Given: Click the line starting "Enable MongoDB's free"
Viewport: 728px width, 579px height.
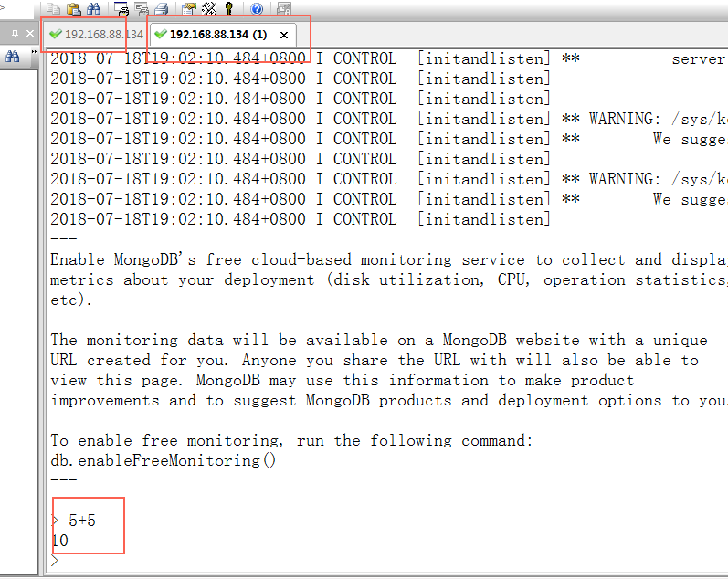Looking at the screenshot, I should 389,259.
